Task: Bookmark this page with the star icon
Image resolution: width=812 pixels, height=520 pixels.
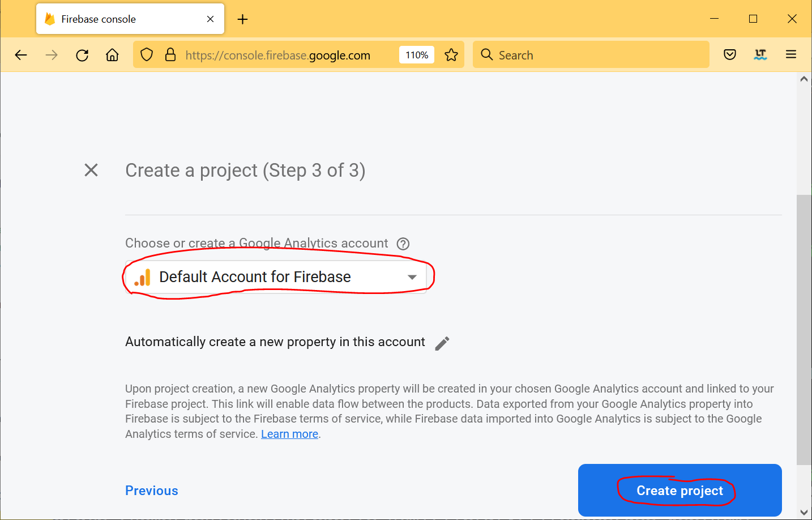Action: coord(451,55)
